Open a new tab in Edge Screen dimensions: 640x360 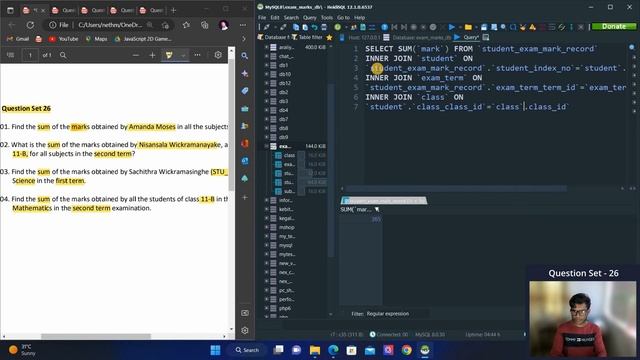[173, 10]
